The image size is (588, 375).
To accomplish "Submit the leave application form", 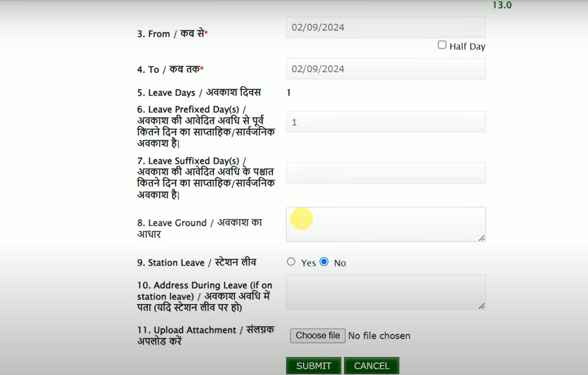I will click(314, 366).
